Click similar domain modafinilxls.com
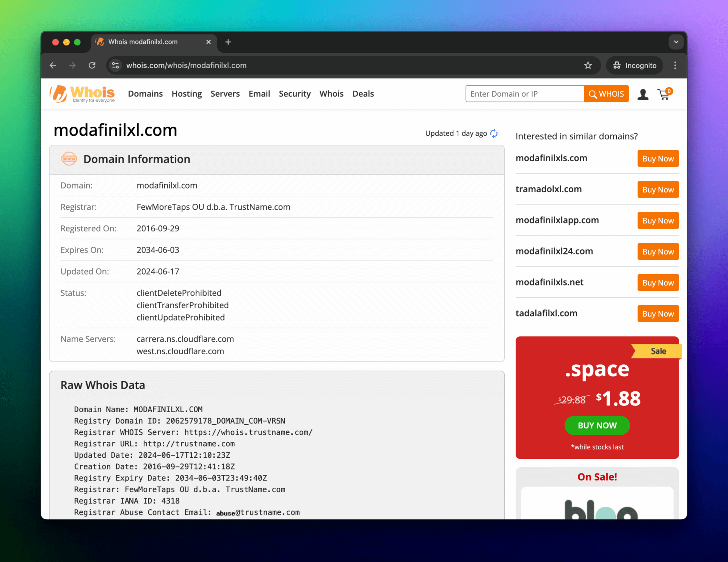This screenshot has height=562, width=728. 551,158
